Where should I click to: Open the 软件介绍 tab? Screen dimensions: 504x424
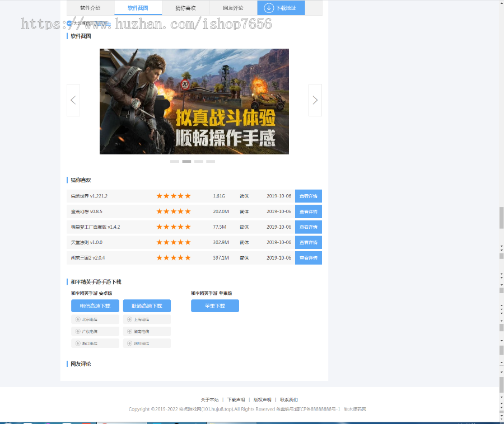(x=91, y=8)
